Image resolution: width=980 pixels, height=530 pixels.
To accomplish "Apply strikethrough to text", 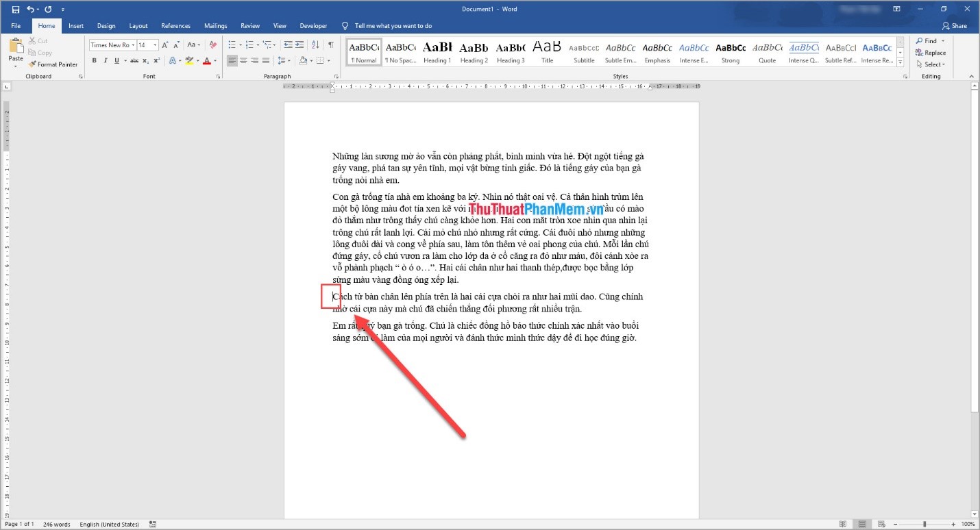I will [133, 60].
